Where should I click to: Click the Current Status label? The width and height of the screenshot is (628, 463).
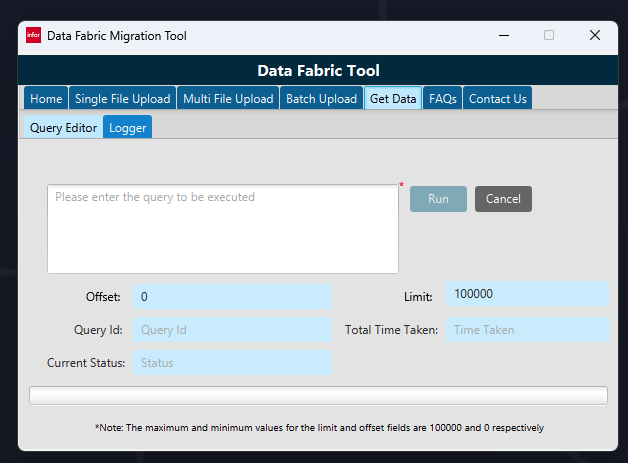(x=86, y=362)
